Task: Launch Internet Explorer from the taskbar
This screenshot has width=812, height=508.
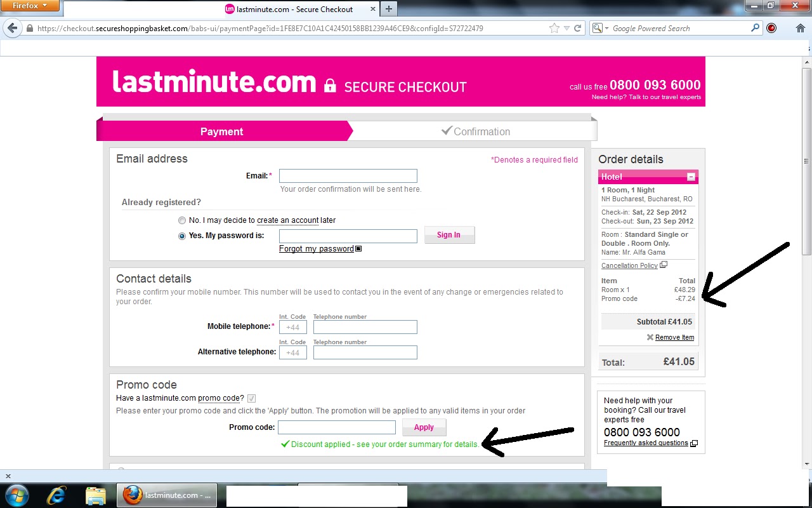Action: click(58, 495)
